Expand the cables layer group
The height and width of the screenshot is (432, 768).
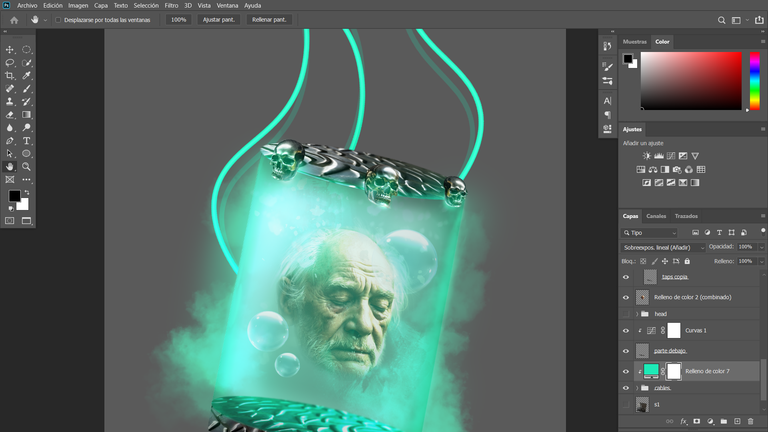pos(637,388)
